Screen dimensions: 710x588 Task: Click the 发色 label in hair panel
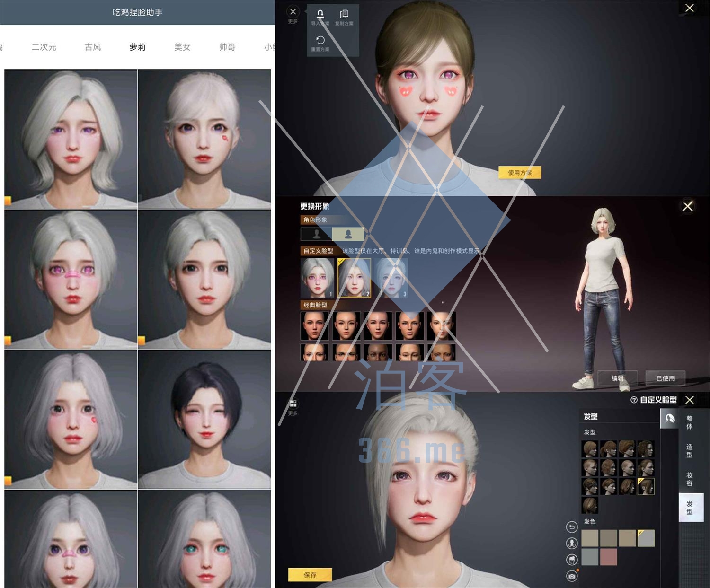coord(590,521)
